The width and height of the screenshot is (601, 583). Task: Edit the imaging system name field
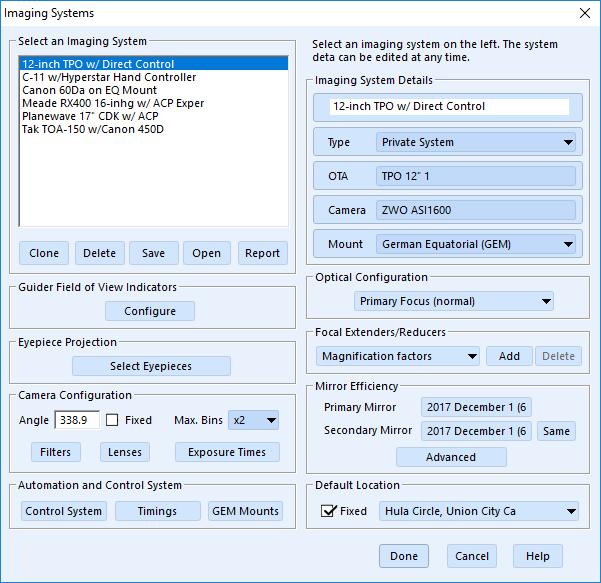(x=449, y=106)
